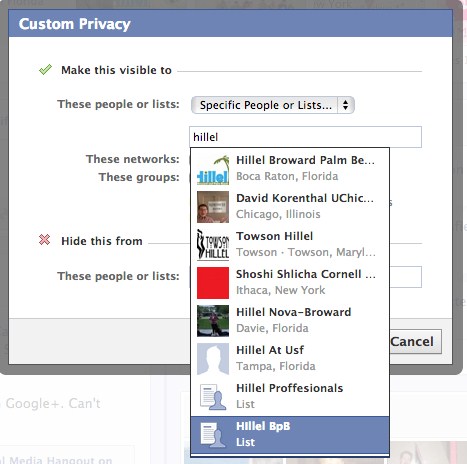Image resolution: width=467 pixels, height=464 pixels.
Task: Click the default silhouette for Hillel At Usf
Action: point(213,359)
